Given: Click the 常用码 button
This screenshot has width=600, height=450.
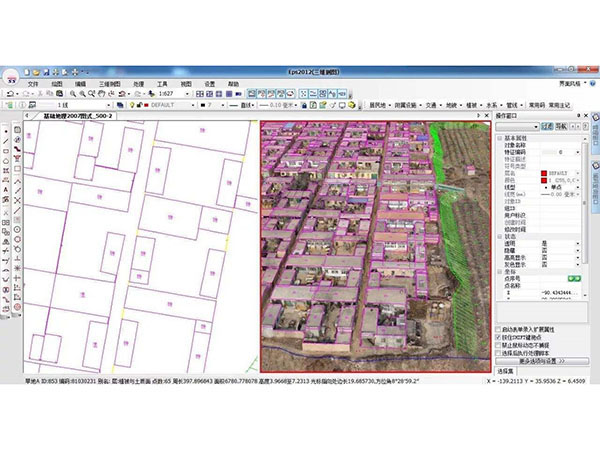Looking at the screenshot, I should [537, 105].
